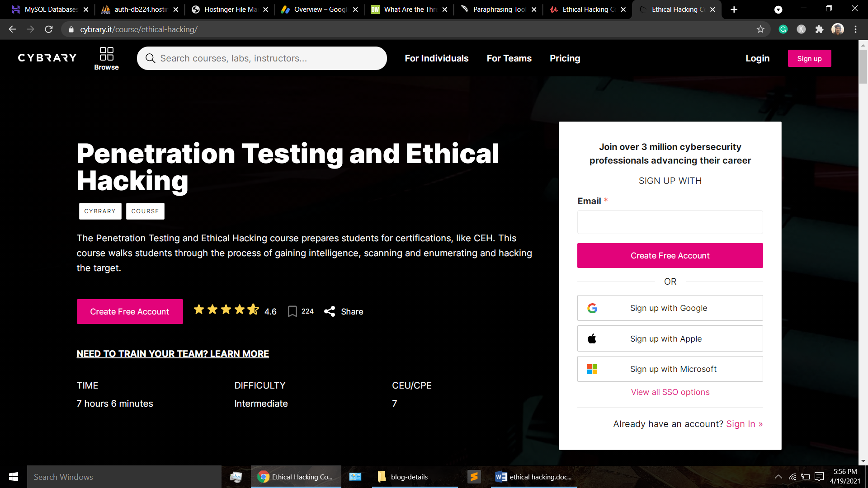Viewport: 868px width, 488px height.
Task: Click the COURSE tag
Action: (x=145, y=211)
